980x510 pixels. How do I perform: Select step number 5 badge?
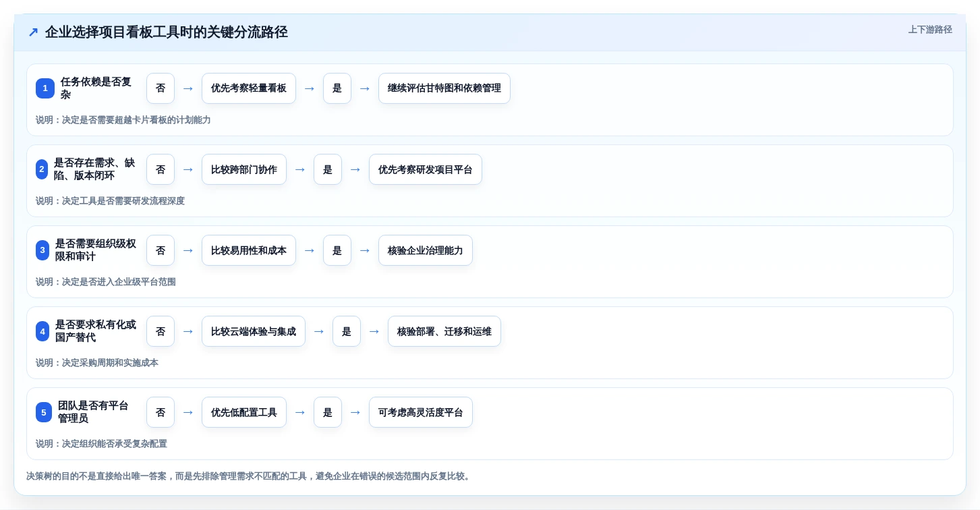(x=44, y=412)
